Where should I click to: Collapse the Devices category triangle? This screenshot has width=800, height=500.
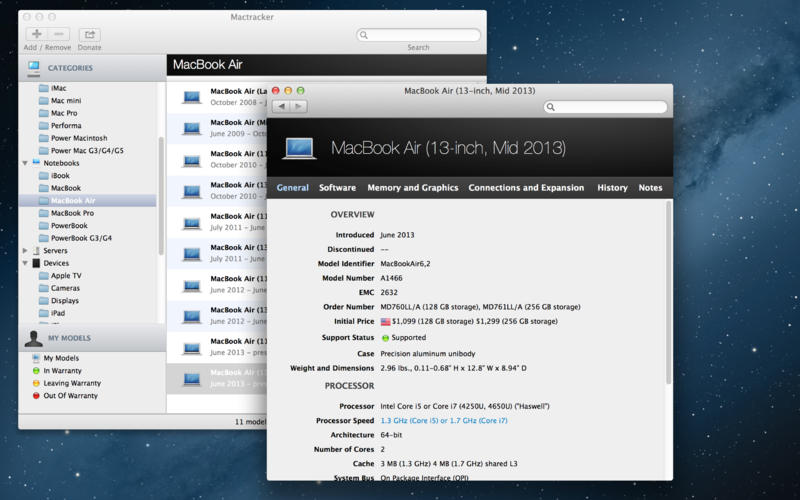click(x=25, y=263)
